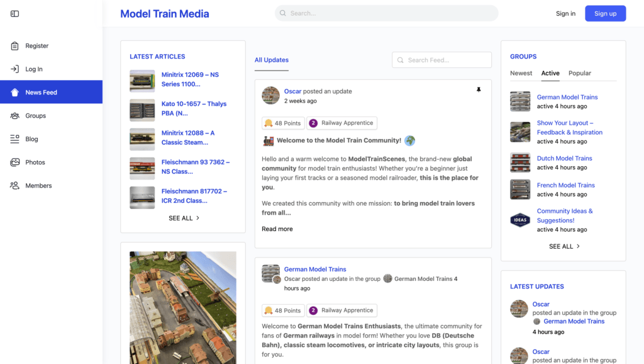The width and height of the screenshot is (644, 364).
Task: Open the Photos gallery icon
Action: [15, 162]
